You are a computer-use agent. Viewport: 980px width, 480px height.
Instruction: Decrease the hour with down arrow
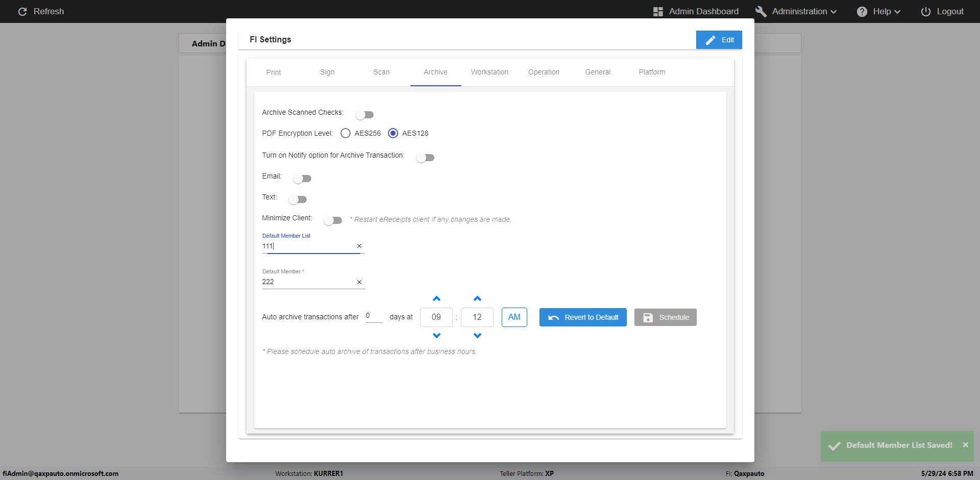(436, 336)
